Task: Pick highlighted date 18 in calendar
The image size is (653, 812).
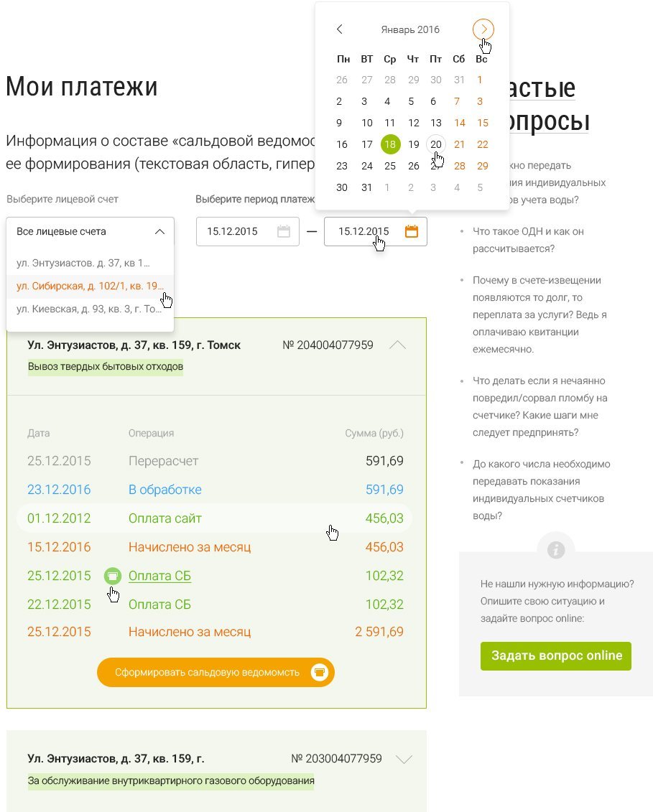Action: [x=390, y=144]
